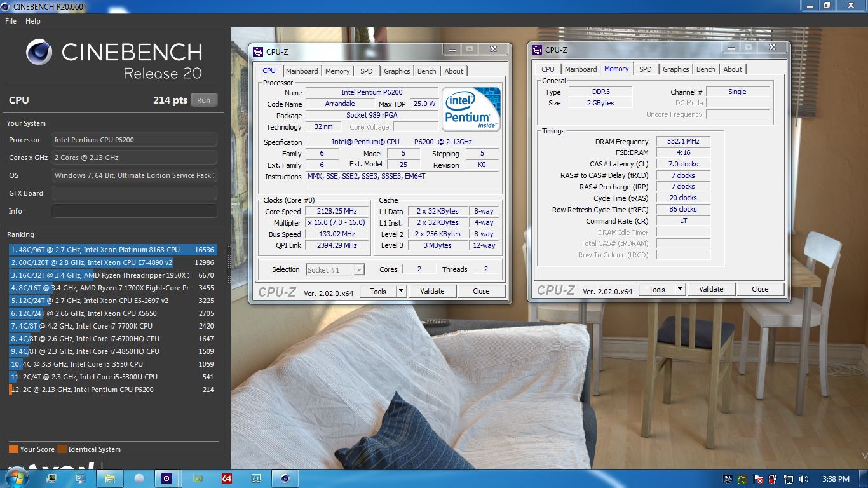Screen dimensions: 868x488
Task: Click the purple CPU-Z taskbar icon
Action: 166,478
